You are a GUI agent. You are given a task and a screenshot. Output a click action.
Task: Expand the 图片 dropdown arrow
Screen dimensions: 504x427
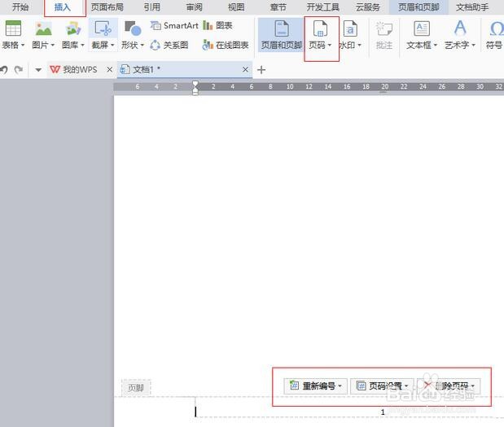(x=53, y=46)
